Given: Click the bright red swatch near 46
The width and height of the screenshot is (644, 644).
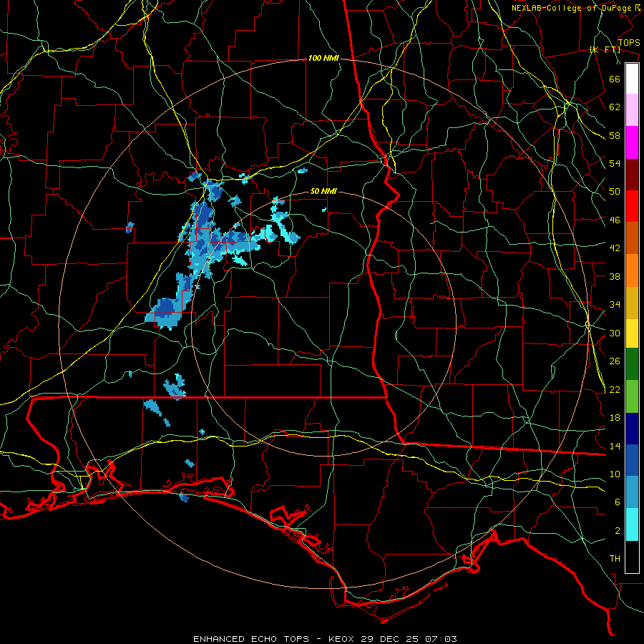Looking at the screenshot, I should click(632, 206).
